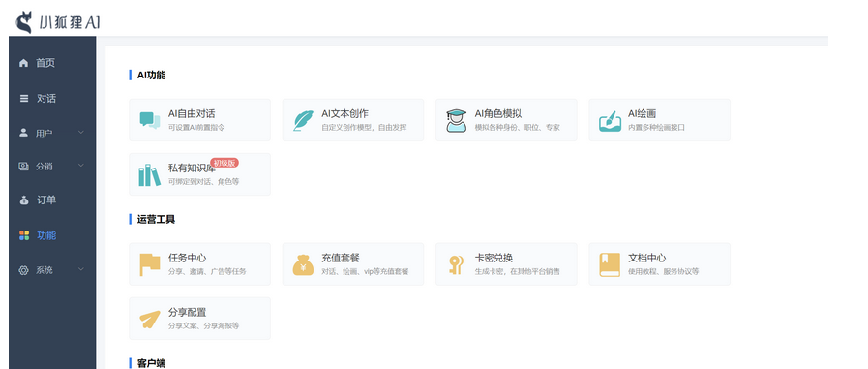Expand the 分销 submenu chevron
Viewport: 868px width, 369px height.
click(81, 165)
